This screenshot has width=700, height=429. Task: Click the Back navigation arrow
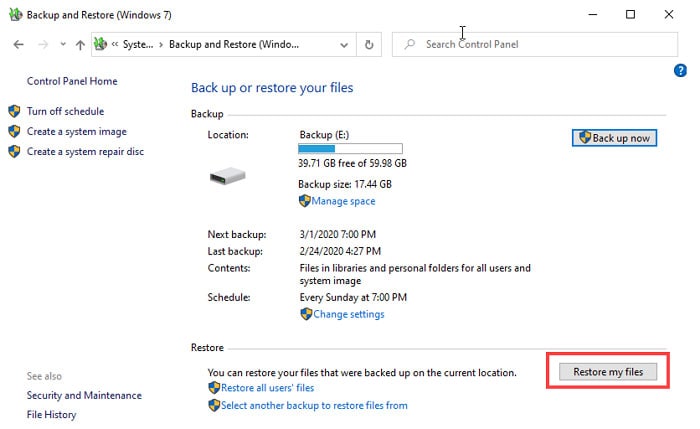[x=18, y=45]
